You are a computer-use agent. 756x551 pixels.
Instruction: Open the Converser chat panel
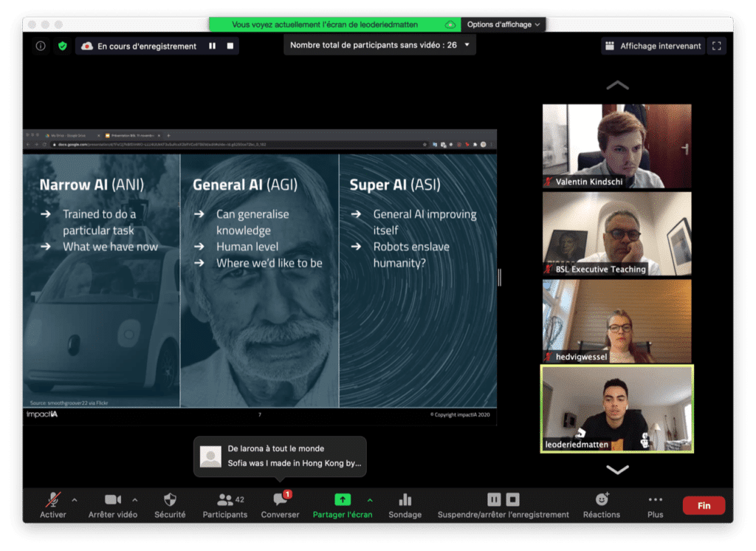[281, 505]
